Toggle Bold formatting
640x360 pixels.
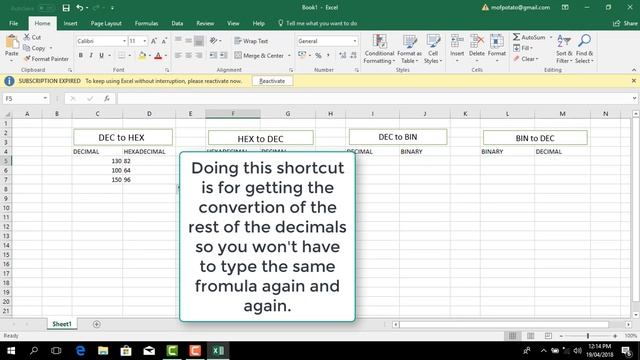pos(81,56)
